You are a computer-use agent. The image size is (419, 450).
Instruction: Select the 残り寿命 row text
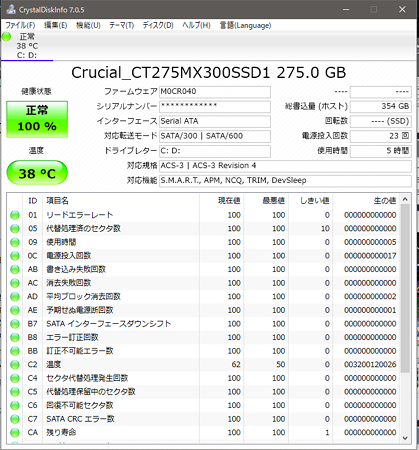click(x=61, y=433)
